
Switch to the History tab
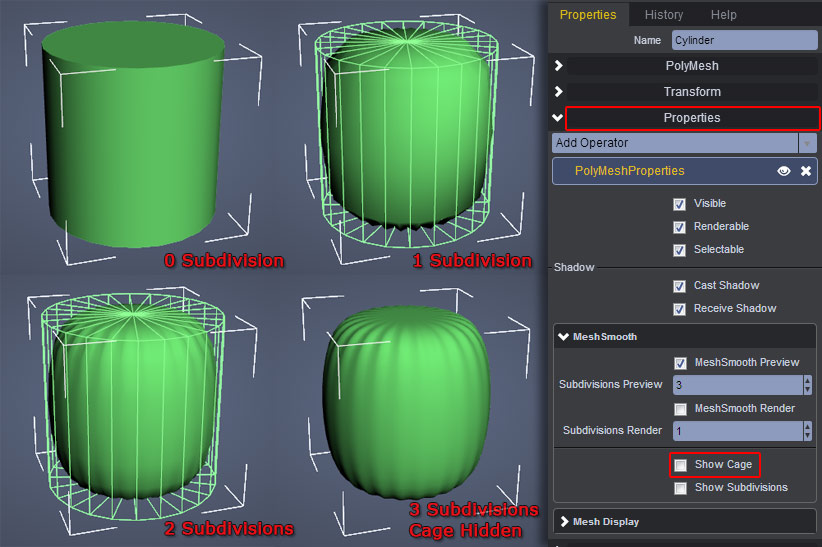click(664, 15)
